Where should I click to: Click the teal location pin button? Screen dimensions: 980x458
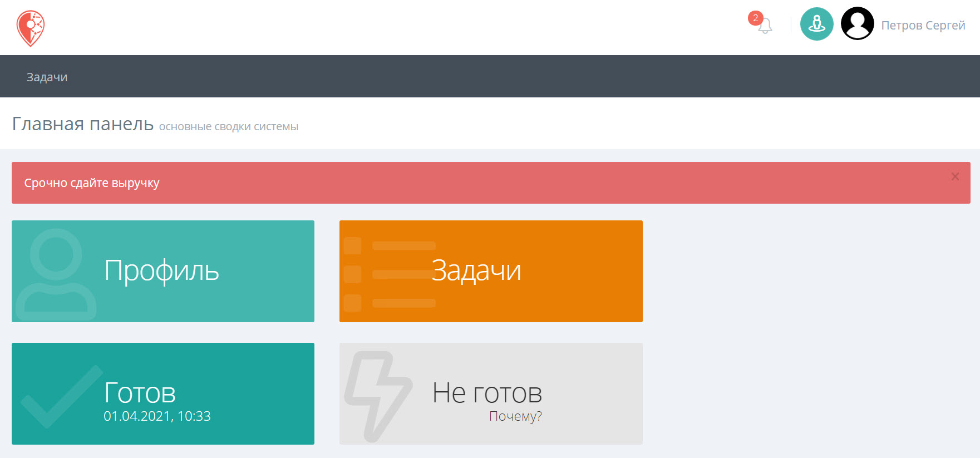816,24
